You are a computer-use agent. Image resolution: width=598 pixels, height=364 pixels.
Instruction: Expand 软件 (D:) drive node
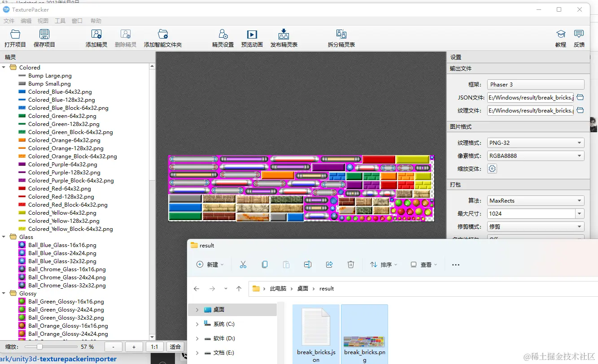point(197,338)
